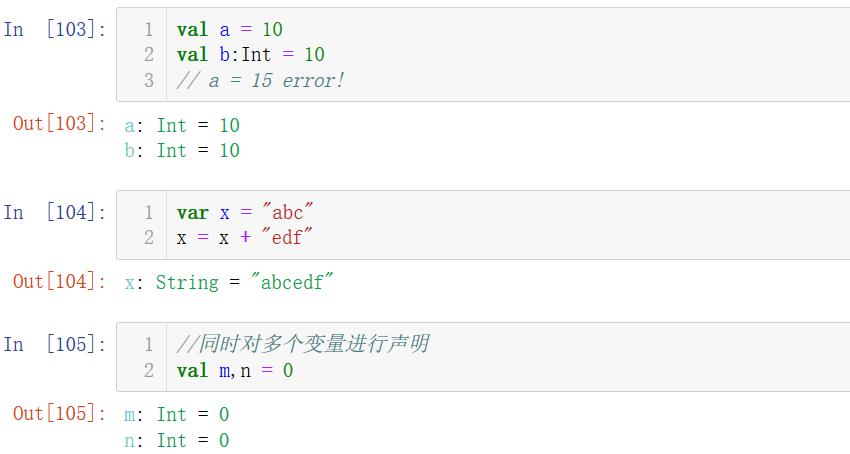Click output text "b: Int = 10"

click(182, 151)
